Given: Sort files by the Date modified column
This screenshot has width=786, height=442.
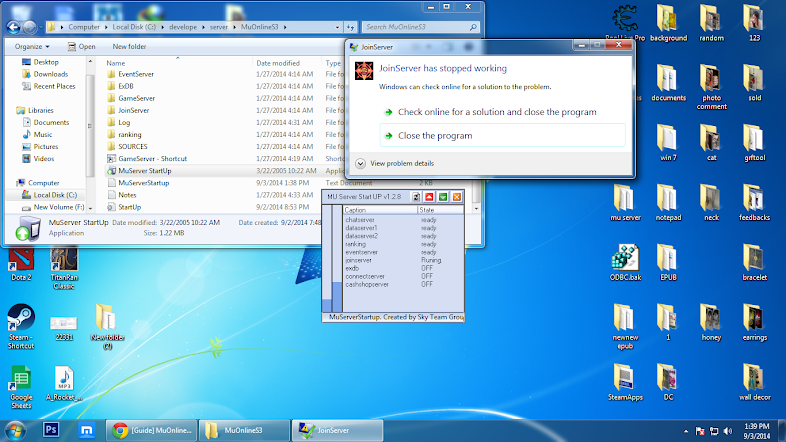Looking at the screenshot, I should 287,63.
